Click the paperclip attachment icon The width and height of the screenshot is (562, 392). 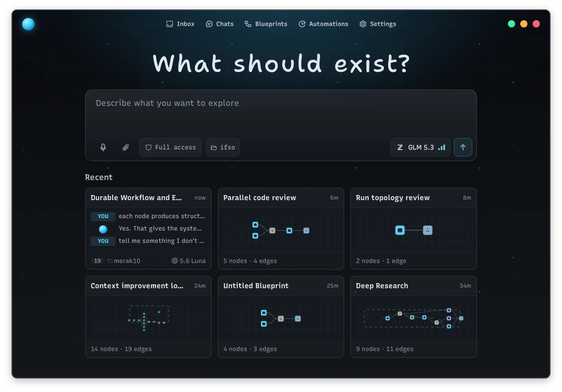[x=126, y=147]
